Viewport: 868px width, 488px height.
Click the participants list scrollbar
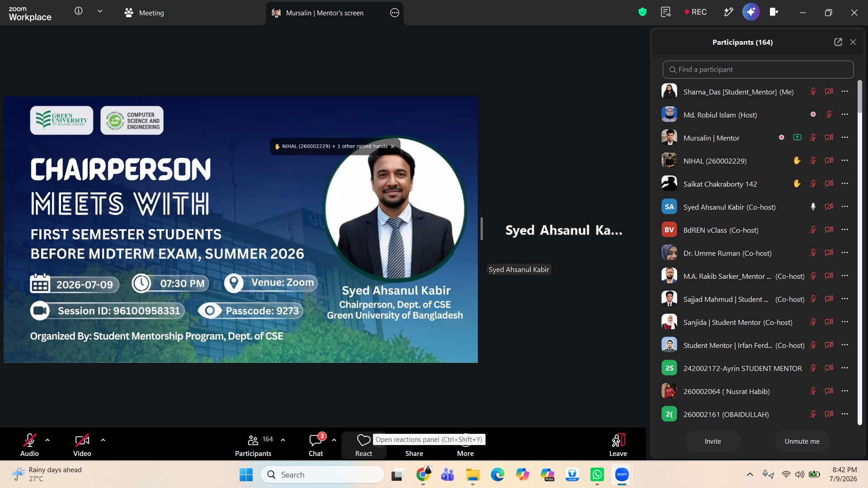click(859, 97)
